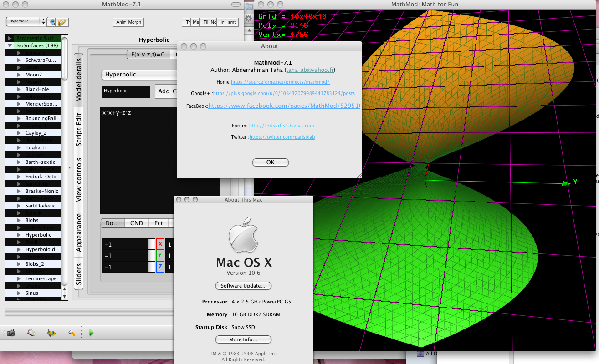This screenshot has height=364, width=599.
Task: Click the red X axis button
Action: (x=160, y=244)
